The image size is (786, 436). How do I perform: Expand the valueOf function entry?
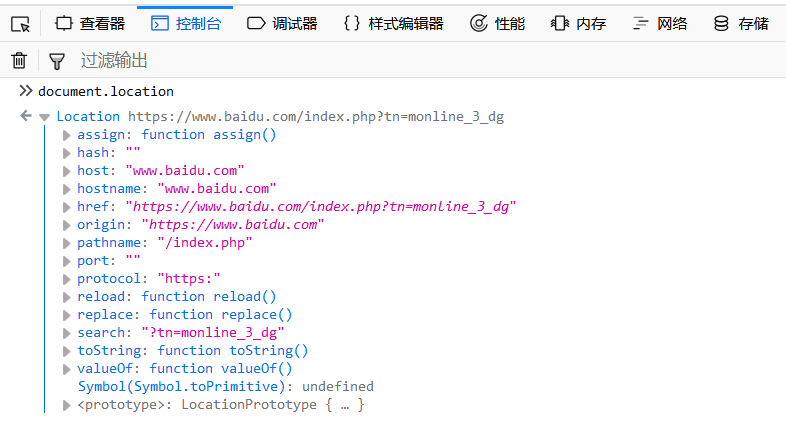coord(66,369)
